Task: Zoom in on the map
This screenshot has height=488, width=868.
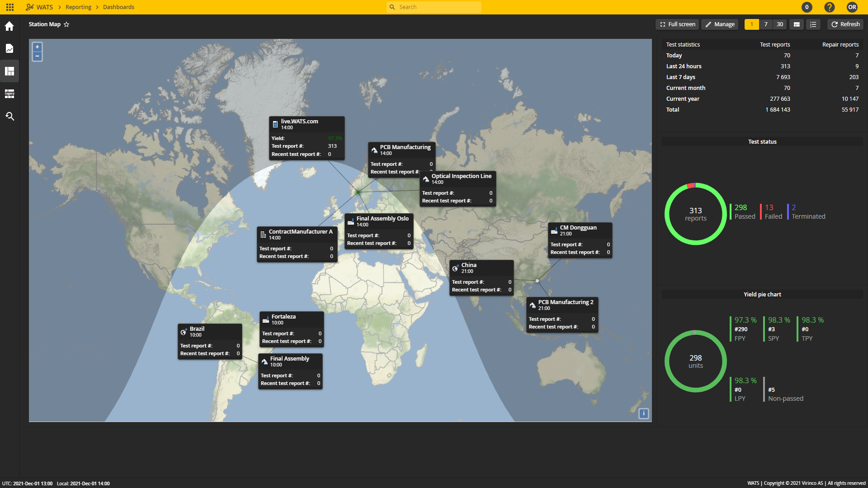Action: coord(38,47)
